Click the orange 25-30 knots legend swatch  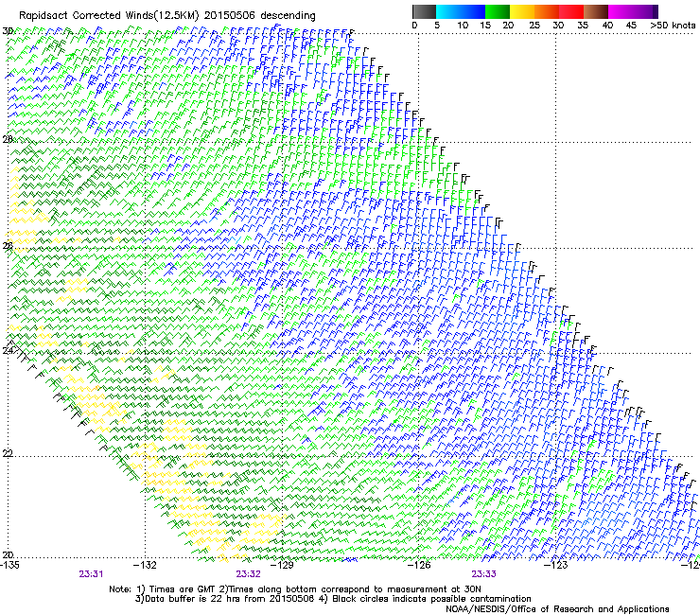pyautogui.click(x=547, y=11)
